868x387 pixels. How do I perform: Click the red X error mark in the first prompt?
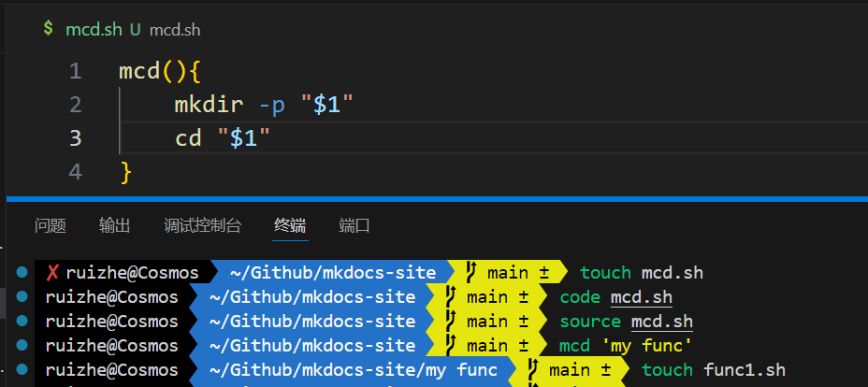52,273
